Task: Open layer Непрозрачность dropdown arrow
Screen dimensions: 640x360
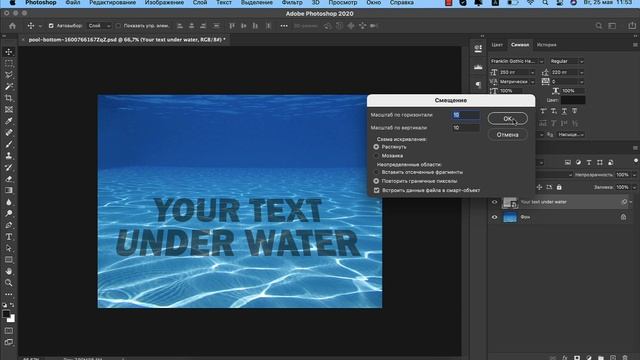Action: [x=634, y=175]
